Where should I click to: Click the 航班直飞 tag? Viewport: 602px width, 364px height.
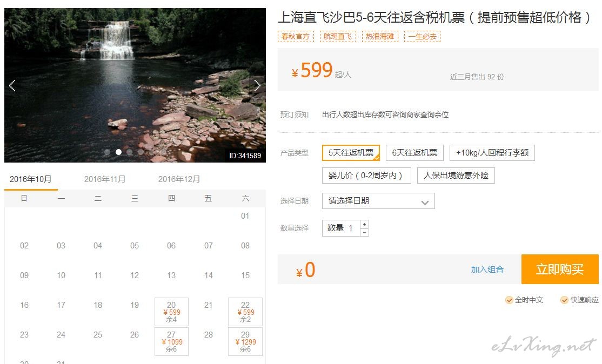[338, 36]
